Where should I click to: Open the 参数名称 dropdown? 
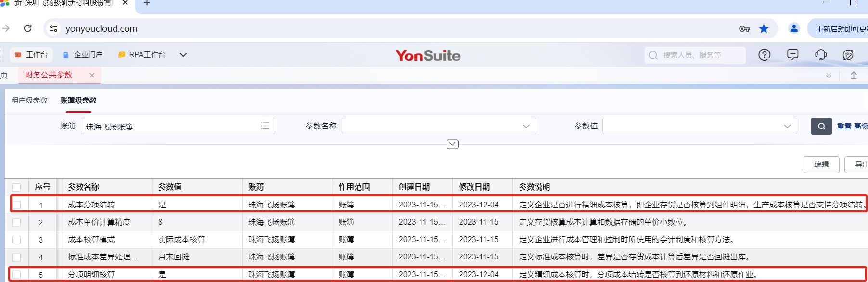(439, 126)
